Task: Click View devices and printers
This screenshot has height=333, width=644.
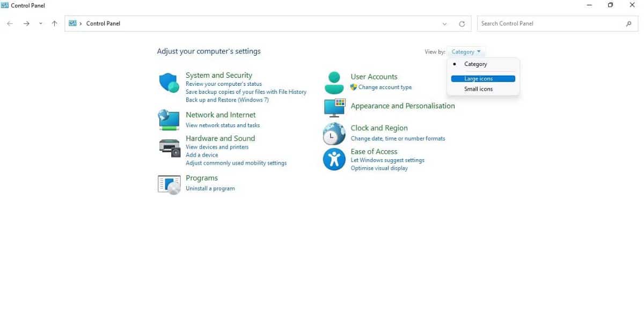Action: [x=217, y=147]
